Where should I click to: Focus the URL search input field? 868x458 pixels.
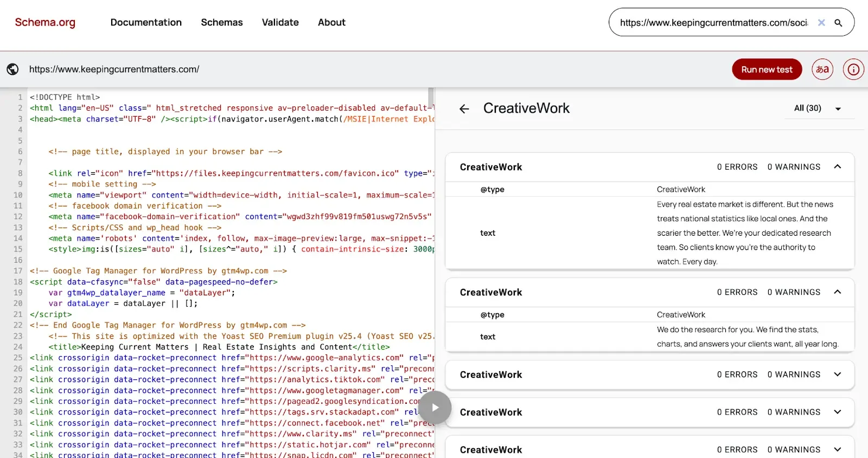tap(714, 23)
